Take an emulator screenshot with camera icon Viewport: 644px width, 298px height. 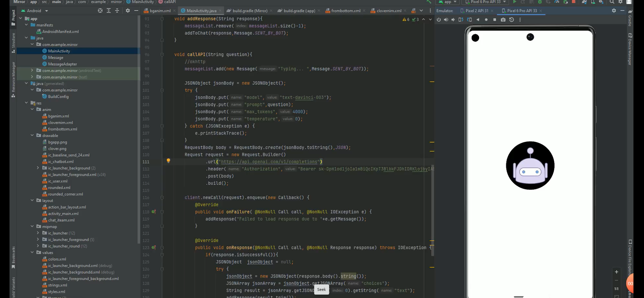(503, 20)
